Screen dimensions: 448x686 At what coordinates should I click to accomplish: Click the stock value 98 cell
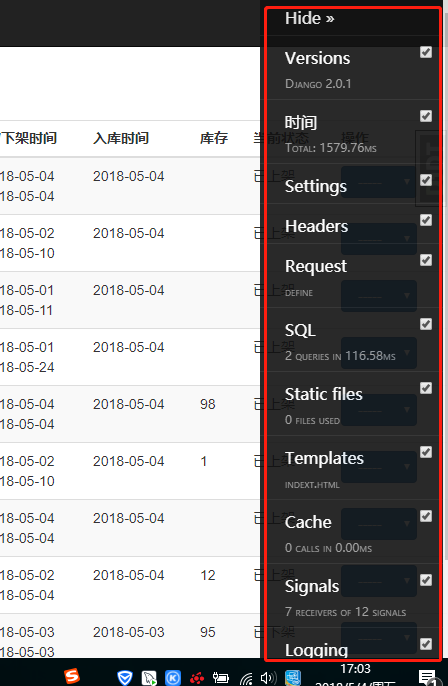click(207, 404)
